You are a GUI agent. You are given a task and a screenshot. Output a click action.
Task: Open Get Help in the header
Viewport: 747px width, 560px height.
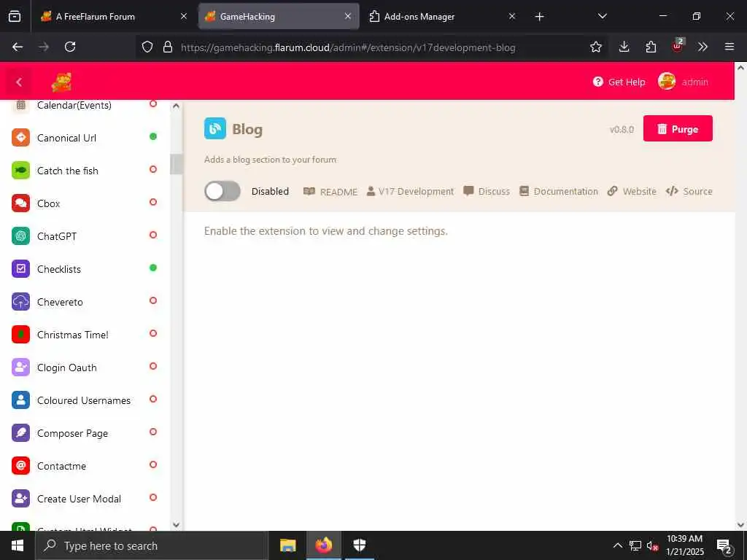tap(619, 82)
